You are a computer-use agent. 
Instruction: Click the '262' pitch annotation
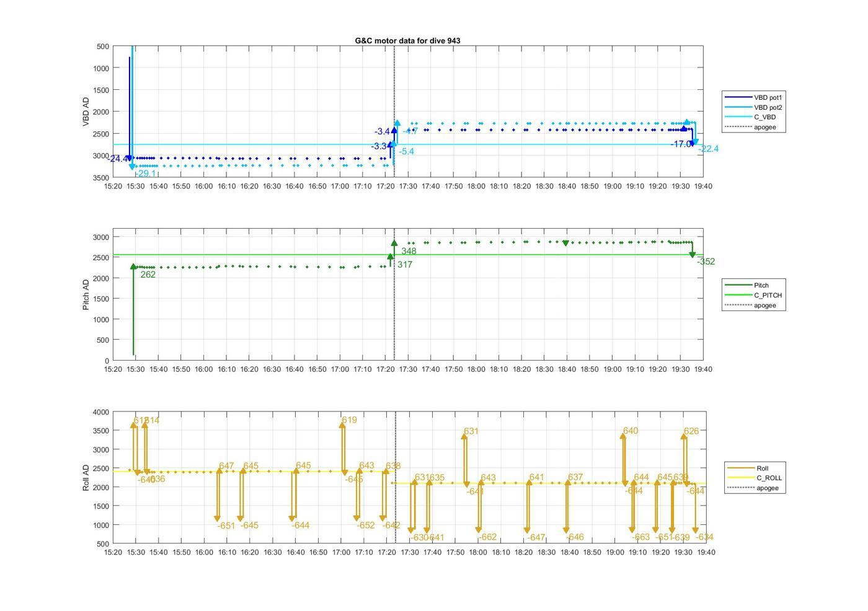148,275
